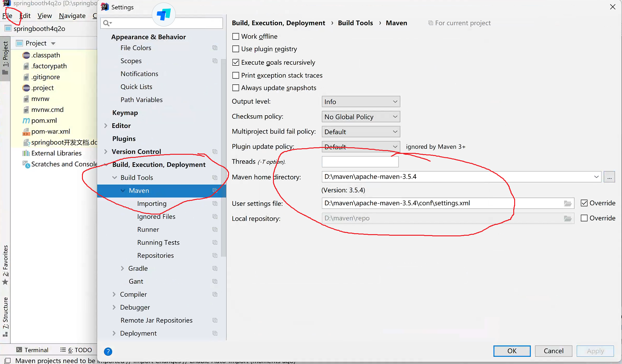Uncheck Override for User settings file

tap(584, 203)
